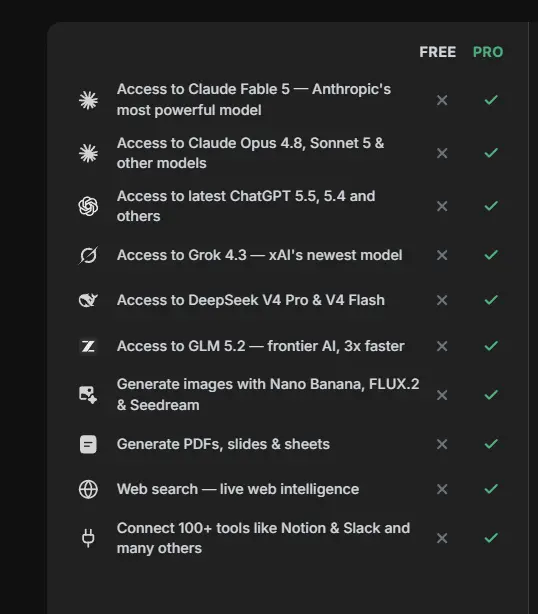
Task: Click the DeepSeek whale icon
Action: tap(88, 300)
